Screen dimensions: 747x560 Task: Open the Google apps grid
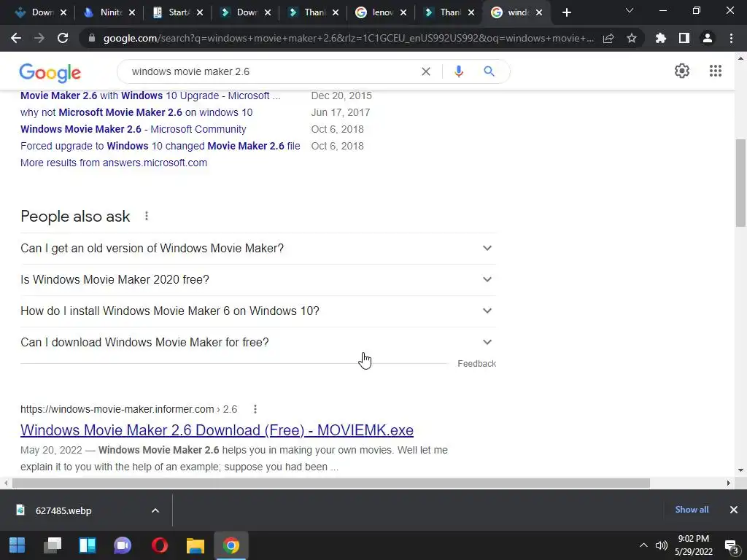(715, 71)
